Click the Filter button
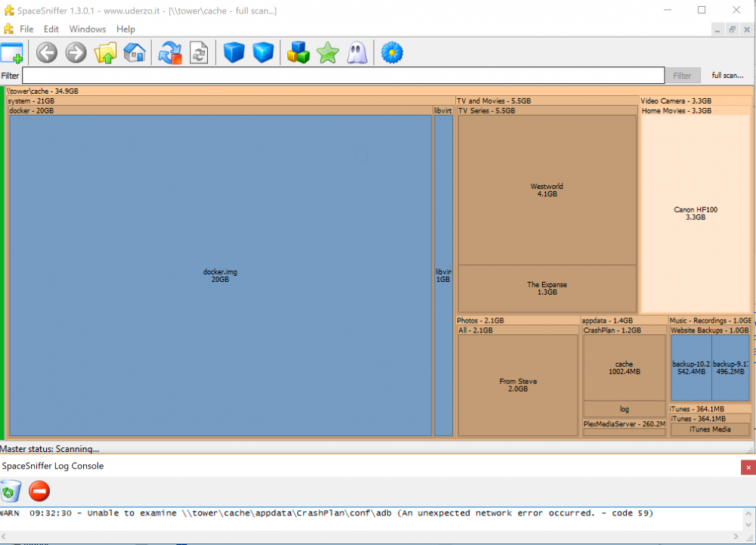Viewport: 756px width, 545px height. (682, 76)
